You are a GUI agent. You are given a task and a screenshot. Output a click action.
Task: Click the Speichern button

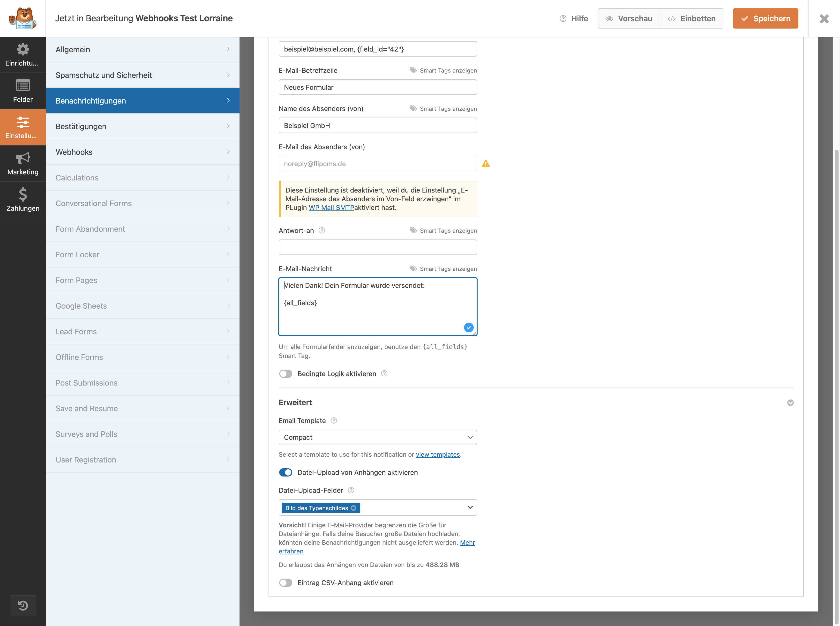[765, 19]
